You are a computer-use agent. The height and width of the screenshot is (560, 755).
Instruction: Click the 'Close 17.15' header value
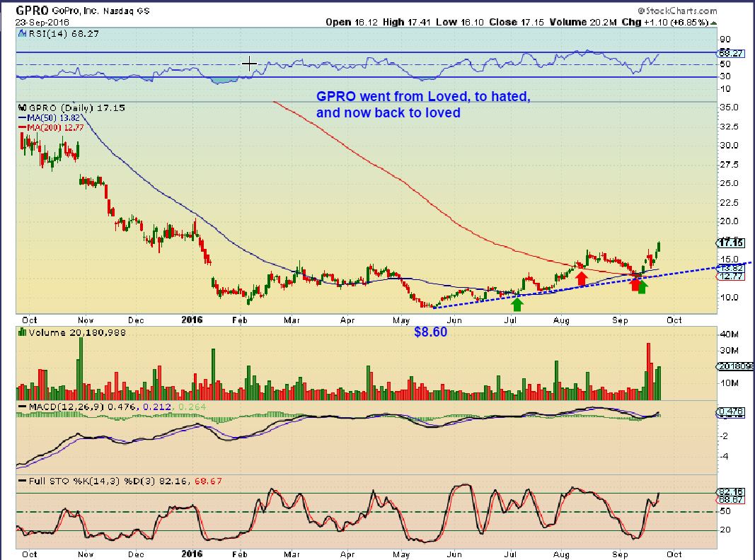click(x=517, y=22)
